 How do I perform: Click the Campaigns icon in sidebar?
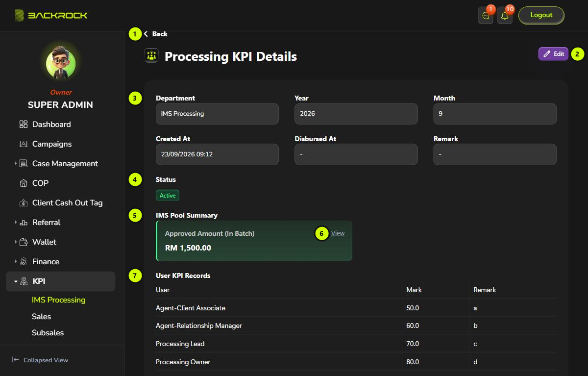(x=24, y=144)
